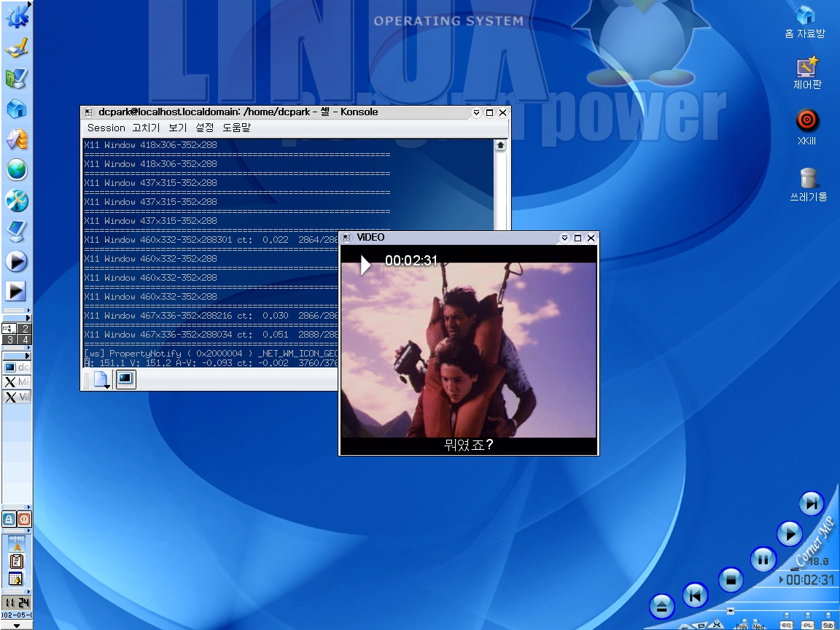Viewport: 840px width, 630px height.
Task: Expand the VIDEO window title dropdown arrow
Action: pyautogui.click(x=564, y=238)
